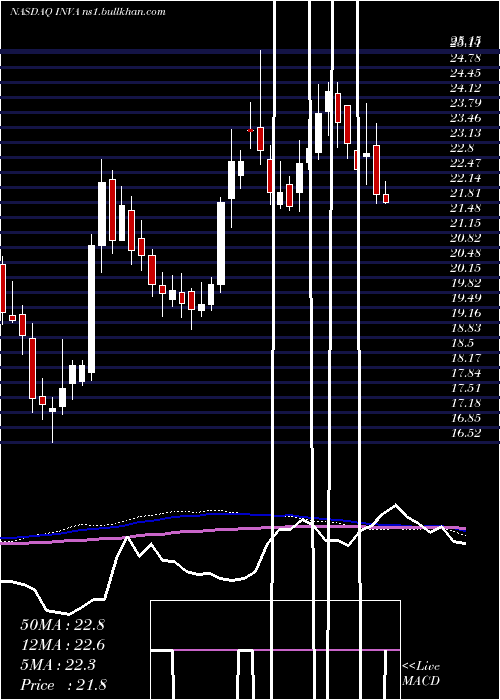Pick the 20.15 axis label
Viewport: 500px width, 700px height.
point(466,268)
